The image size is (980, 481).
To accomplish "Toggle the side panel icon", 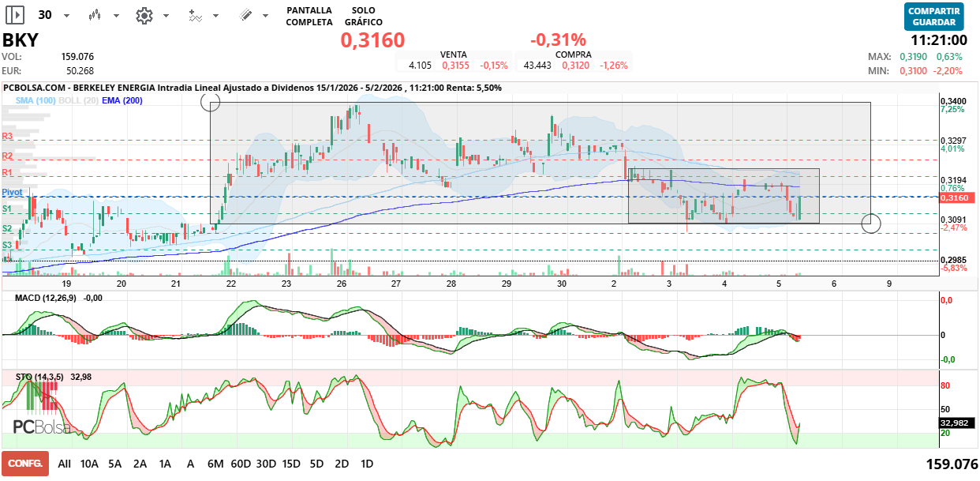I will coord(15,15).
